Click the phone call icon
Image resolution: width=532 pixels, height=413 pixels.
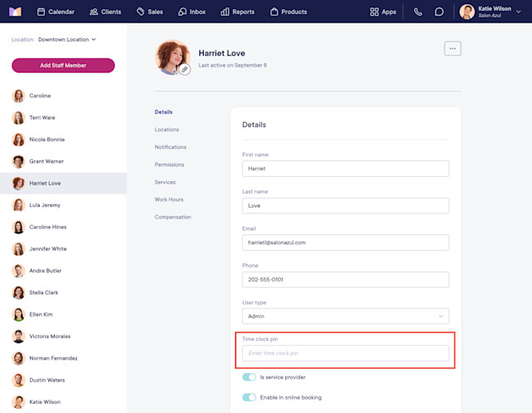click(x=418, y=12)
